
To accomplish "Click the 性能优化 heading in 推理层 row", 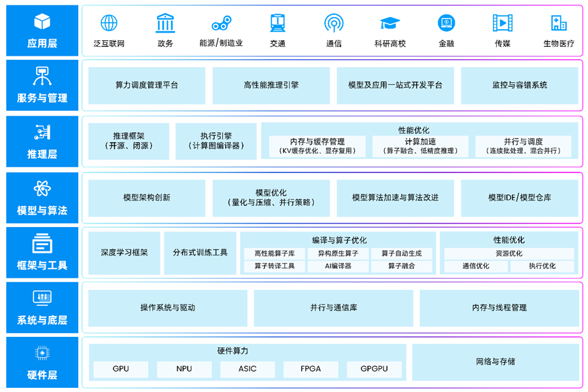I will (x=413, y=130).
